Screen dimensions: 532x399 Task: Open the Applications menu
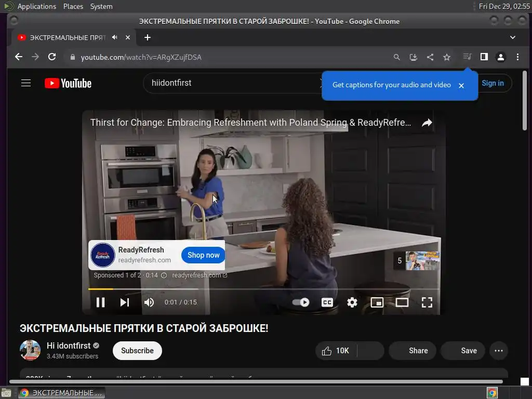tap(37, 6)
